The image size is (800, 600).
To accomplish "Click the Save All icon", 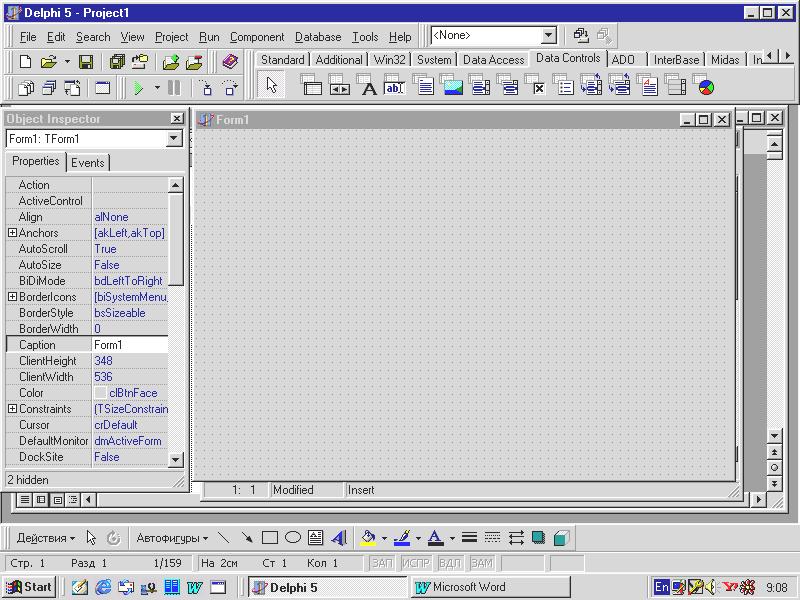I will pos(117,62).
